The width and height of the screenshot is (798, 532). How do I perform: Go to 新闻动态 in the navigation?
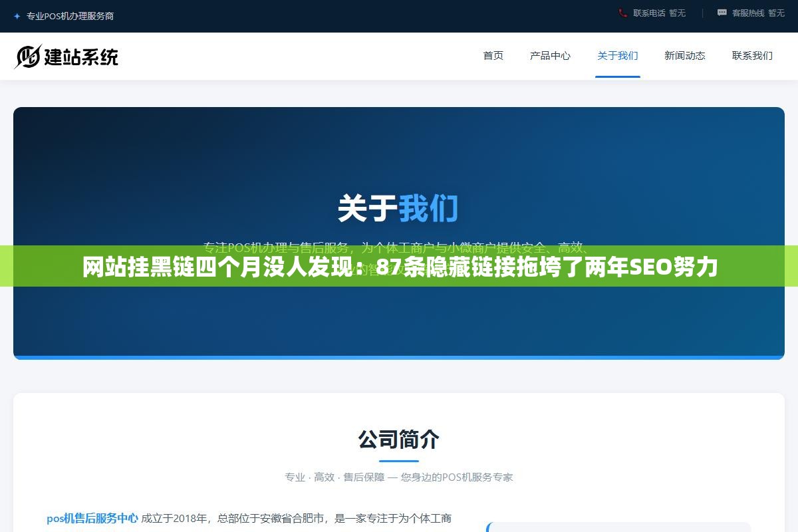[x=685, y=56]
